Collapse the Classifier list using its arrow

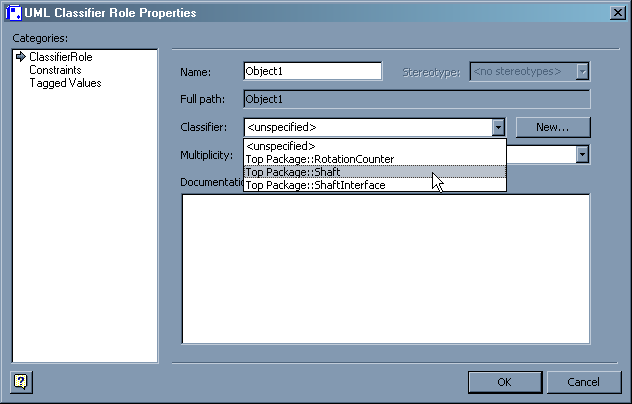tap(498, 127)
